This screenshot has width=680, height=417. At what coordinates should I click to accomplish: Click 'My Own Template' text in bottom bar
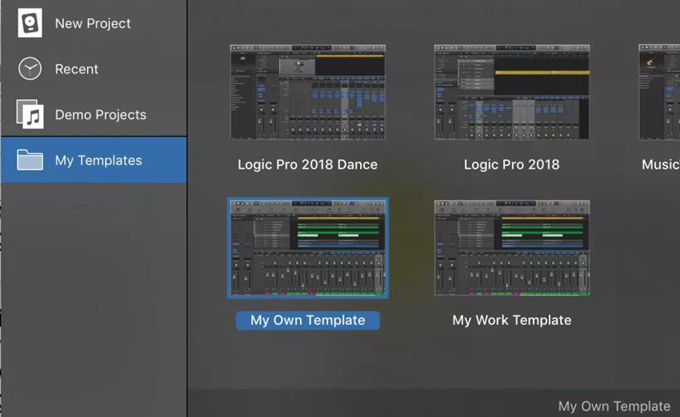point(614,406)
